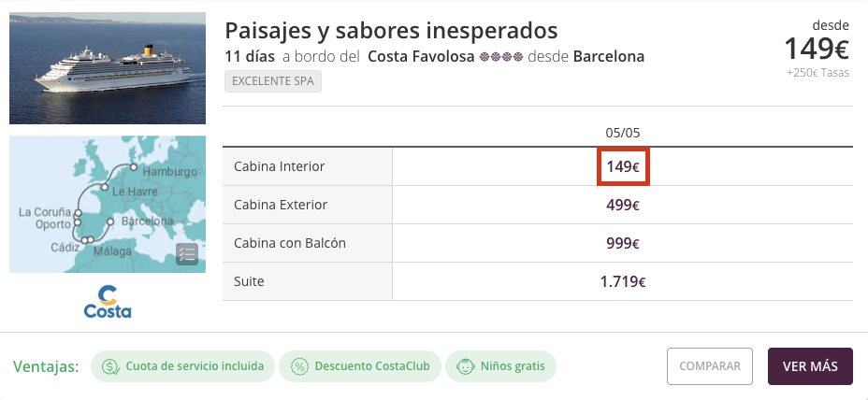
Task: Open the itinerary list icon on map
Action: tap(186, 254)
